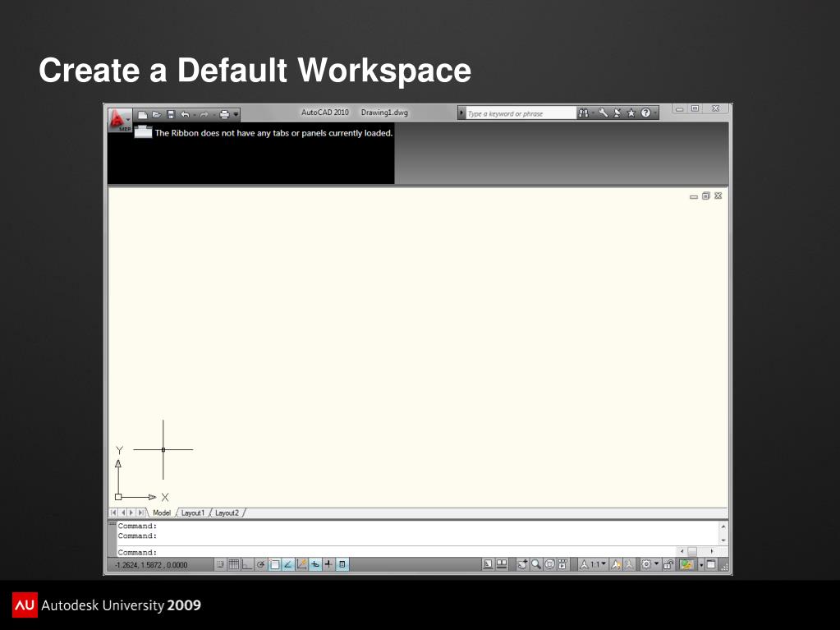Toggle Ortho Mode in the status bar
840x630 pixels.
tap(247, 564)
